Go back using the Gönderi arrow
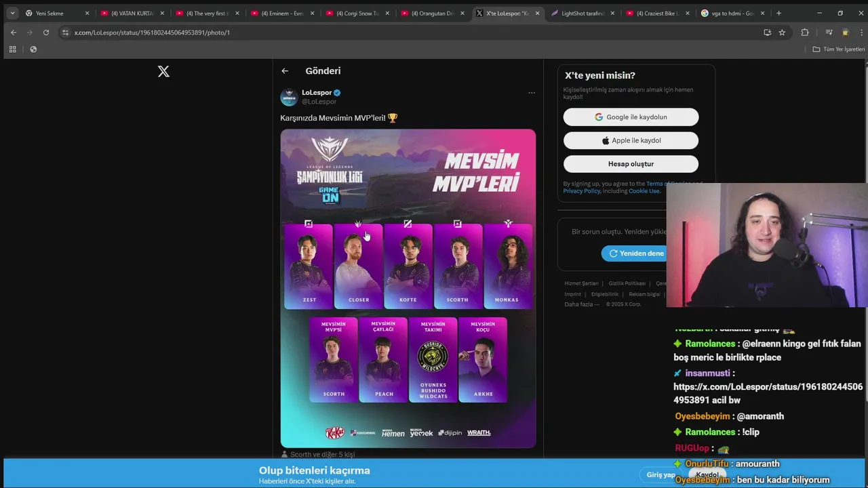The image size is (868, 488). click(285, 70)
